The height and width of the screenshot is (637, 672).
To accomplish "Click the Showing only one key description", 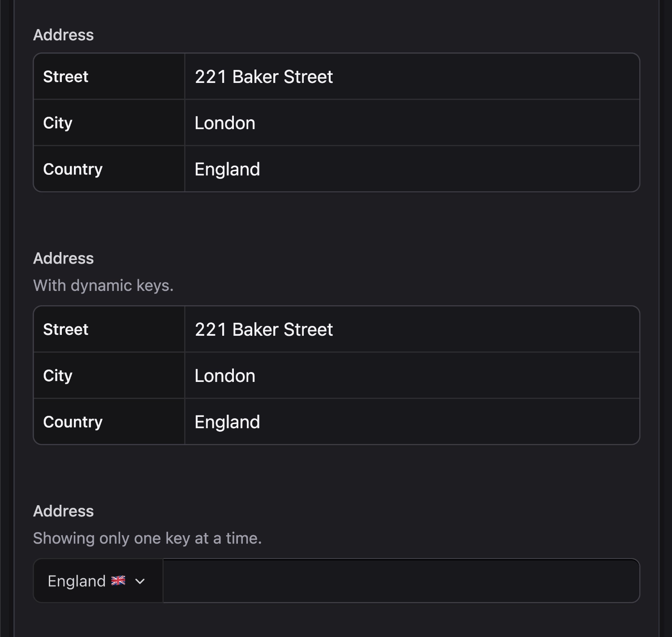I will coord(147,538).
